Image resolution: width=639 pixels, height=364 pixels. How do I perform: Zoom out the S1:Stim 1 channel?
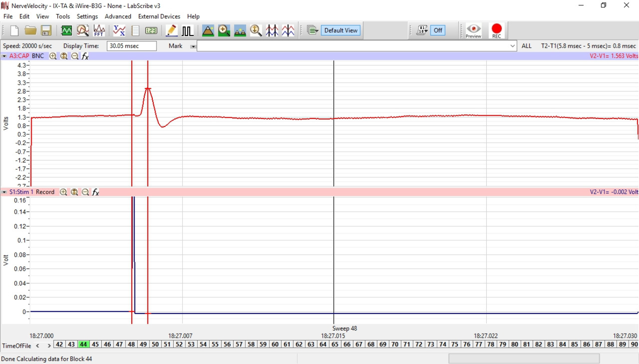[85, 192]
